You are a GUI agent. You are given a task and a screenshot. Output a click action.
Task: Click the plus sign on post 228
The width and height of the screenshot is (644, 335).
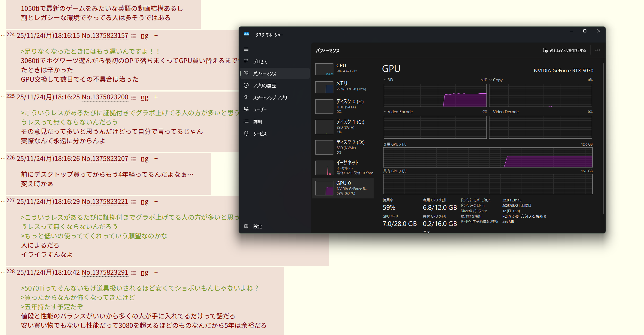pos(156,272)
